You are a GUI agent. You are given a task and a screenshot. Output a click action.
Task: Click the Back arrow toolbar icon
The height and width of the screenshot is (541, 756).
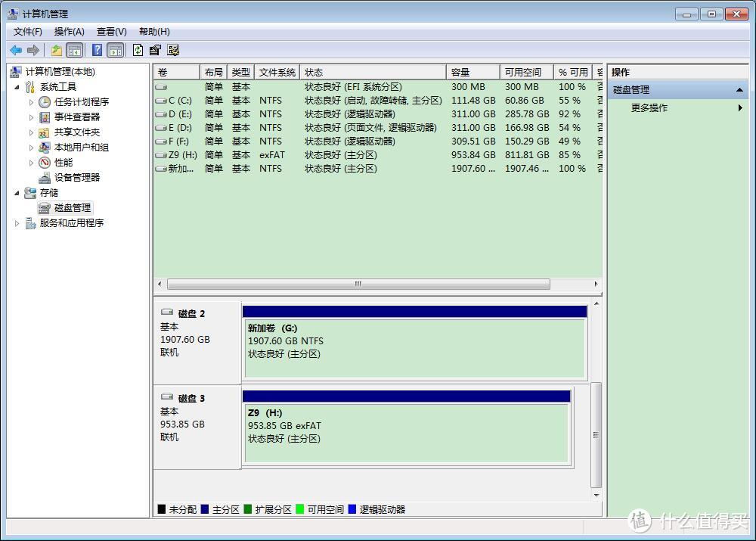(x=16, y=50)
